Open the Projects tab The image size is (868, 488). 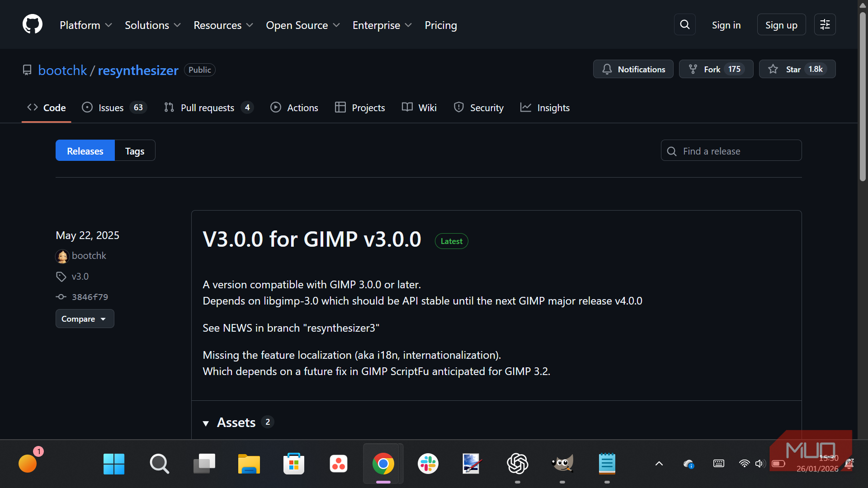360,108
